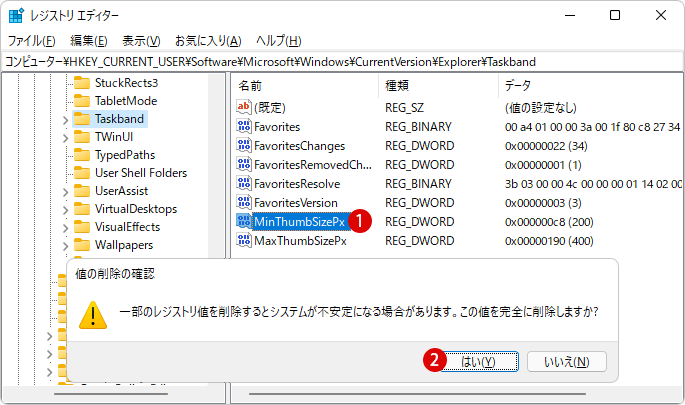Expand the VisualEffects tree node

coord(65,228)
